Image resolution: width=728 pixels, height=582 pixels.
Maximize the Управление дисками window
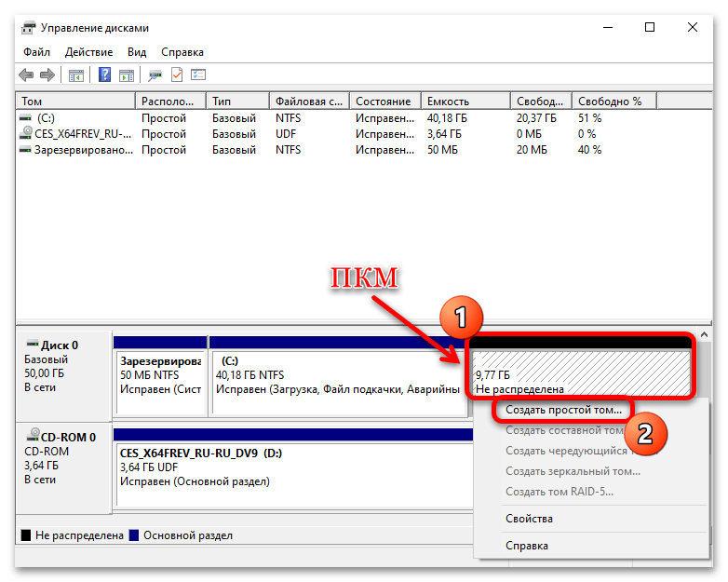coord(650,27)
